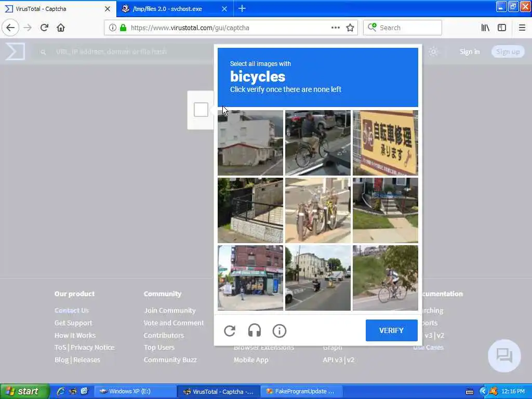Viewport: 532px width, 399px height.
Task: Show site information icon in address bar
Action: (x=113, y=28)
